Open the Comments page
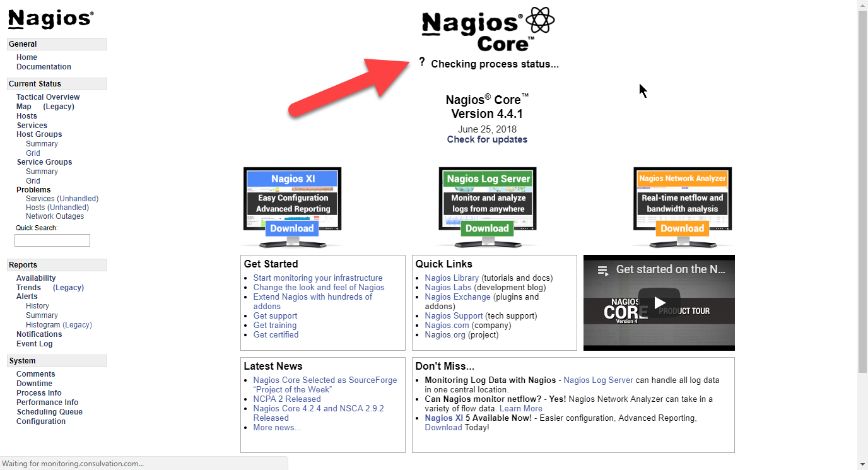Viewport: 868px width, 470px height. point(36,374)
